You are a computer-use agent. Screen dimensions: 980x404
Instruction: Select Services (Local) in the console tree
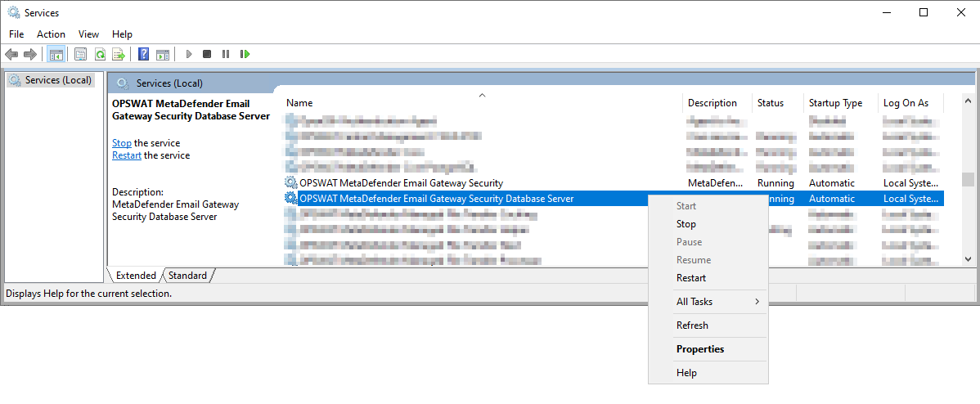coord(51,80)
